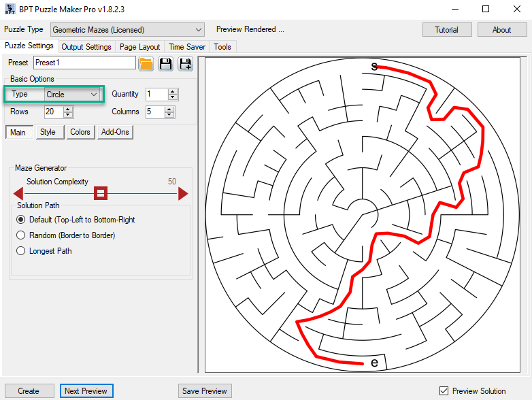Switch to Output Settings tab
Screen dimensions: 532x400
pos(86,47)
